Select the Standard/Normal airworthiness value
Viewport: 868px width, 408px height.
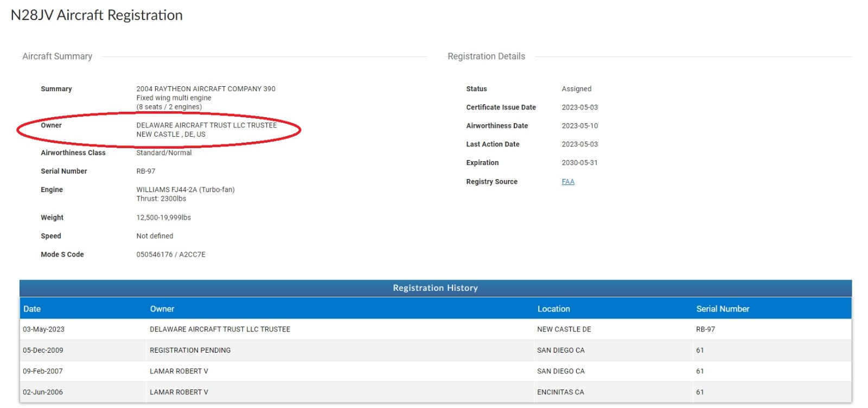(x=164, y=153)
